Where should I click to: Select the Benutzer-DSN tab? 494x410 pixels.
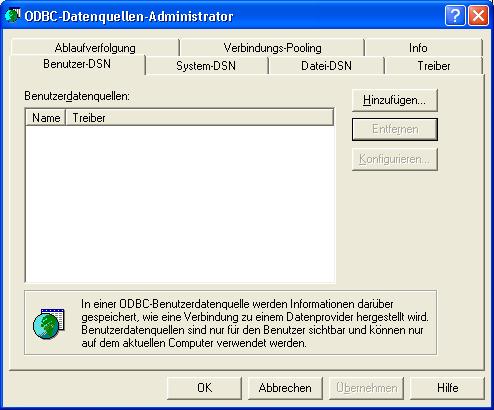tap(77, 64)
